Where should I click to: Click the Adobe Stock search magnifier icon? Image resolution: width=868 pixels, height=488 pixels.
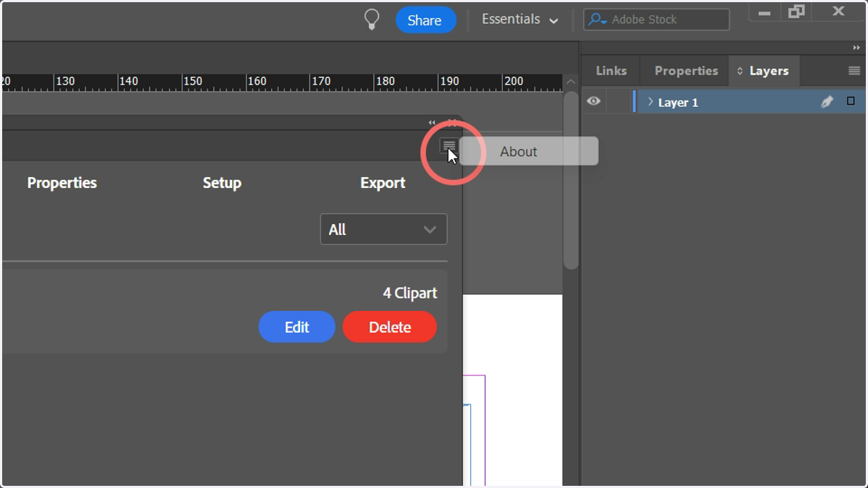pos(597,20)
